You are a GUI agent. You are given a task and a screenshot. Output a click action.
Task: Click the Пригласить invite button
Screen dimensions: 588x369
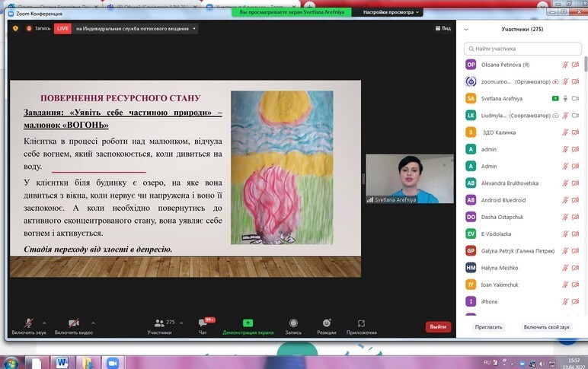489,326
